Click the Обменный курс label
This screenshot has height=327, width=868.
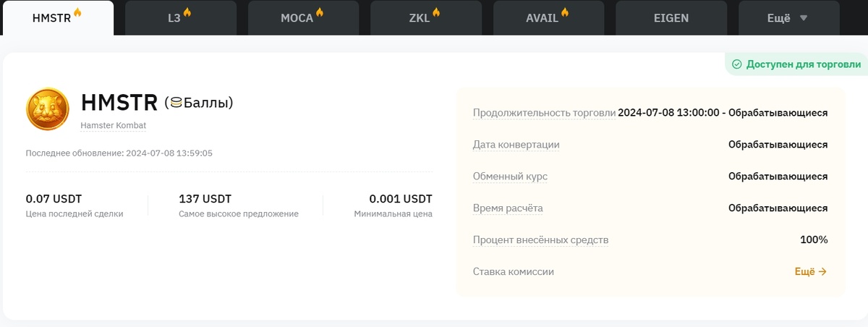(510, 177)
